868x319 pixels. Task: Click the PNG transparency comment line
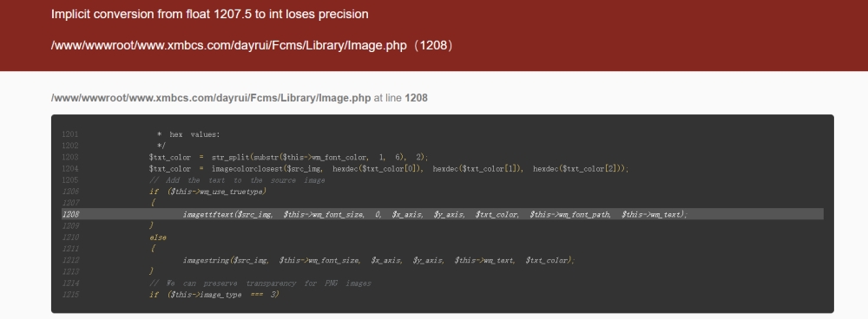(260, 283)
